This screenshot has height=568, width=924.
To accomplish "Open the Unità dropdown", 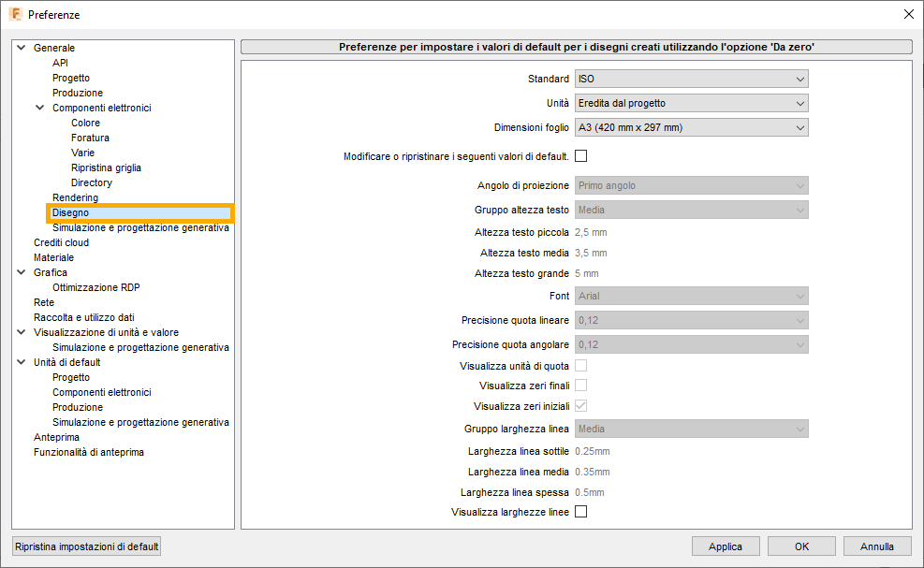I will click(691, 103).
